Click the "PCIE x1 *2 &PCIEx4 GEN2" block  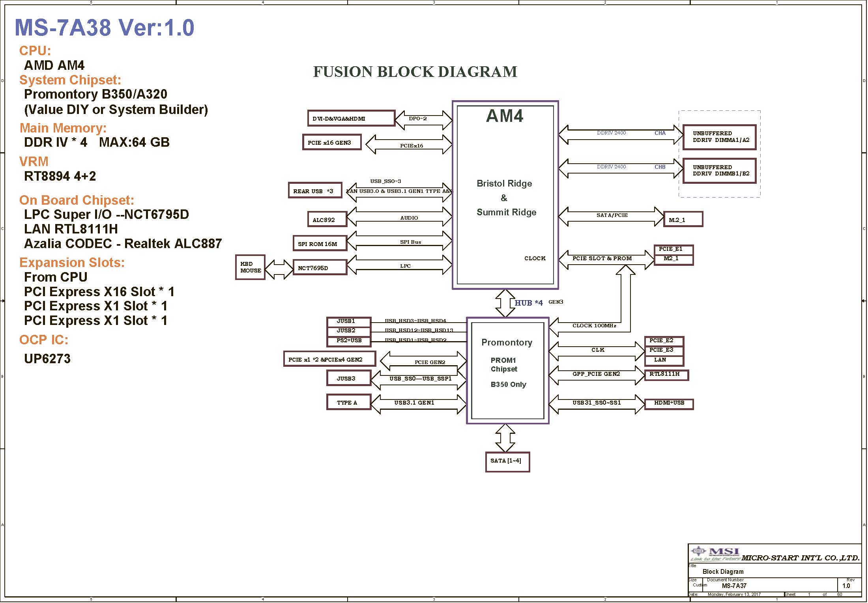[x=329, y=359]
